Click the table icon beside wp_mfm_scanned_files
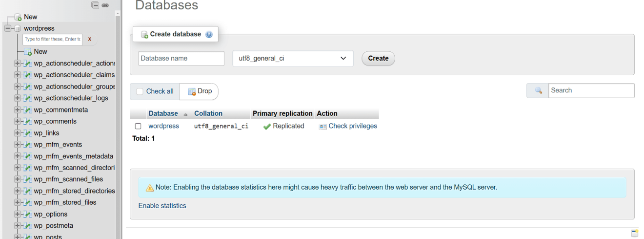Viewport: 644px width, 239px height. (x=28, y=179)
